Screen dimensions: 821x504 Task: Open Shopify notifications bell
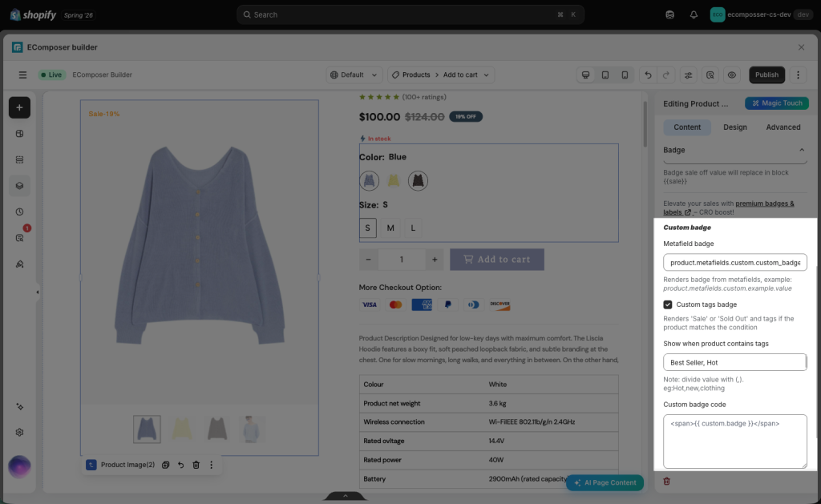[694, 14]
